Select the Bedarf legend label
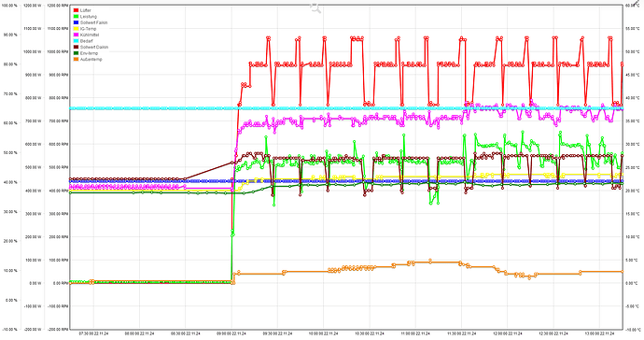The image size is (644, 340). (86, 41)
